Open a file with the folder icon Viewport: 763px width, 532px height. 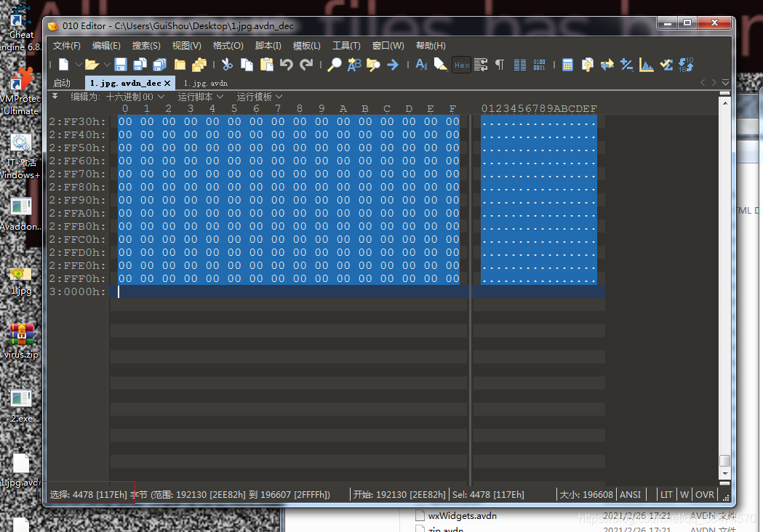point(92,64)
